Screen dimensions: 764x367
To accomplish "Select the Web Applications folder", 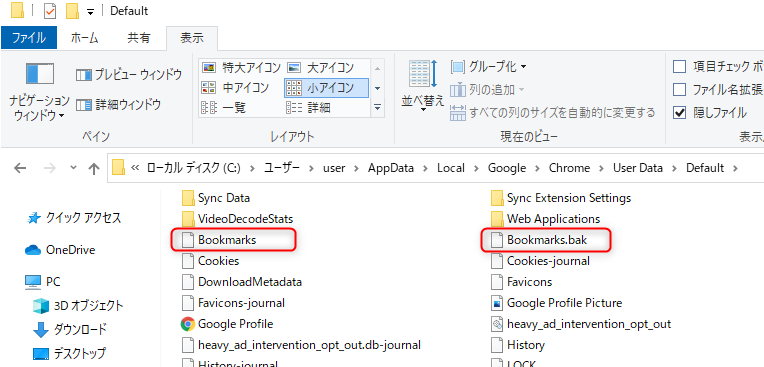I will click(x=545, y=219).
